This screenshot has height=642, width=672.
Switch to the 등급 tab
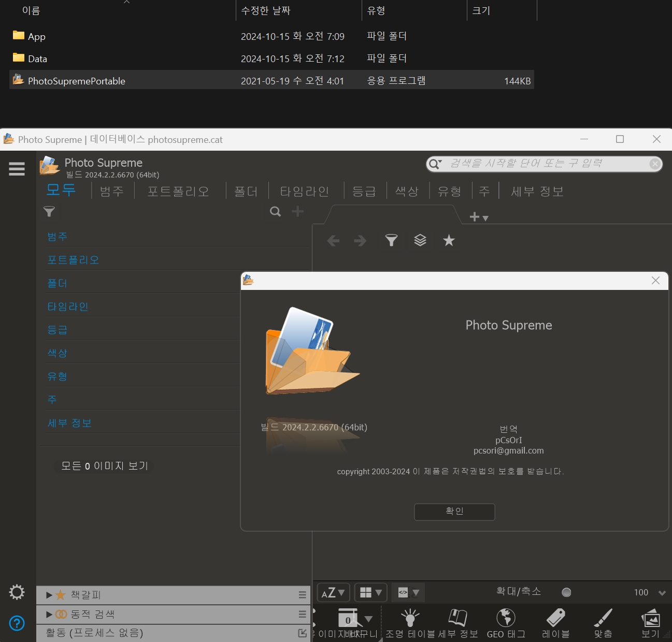(364, 191)
